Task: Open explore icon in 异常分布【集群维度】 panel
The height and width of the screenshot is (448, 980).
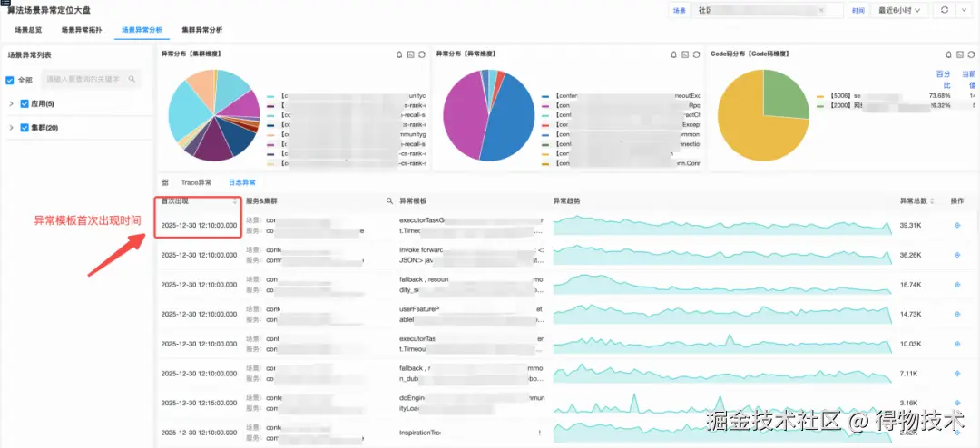Action: 411,54
